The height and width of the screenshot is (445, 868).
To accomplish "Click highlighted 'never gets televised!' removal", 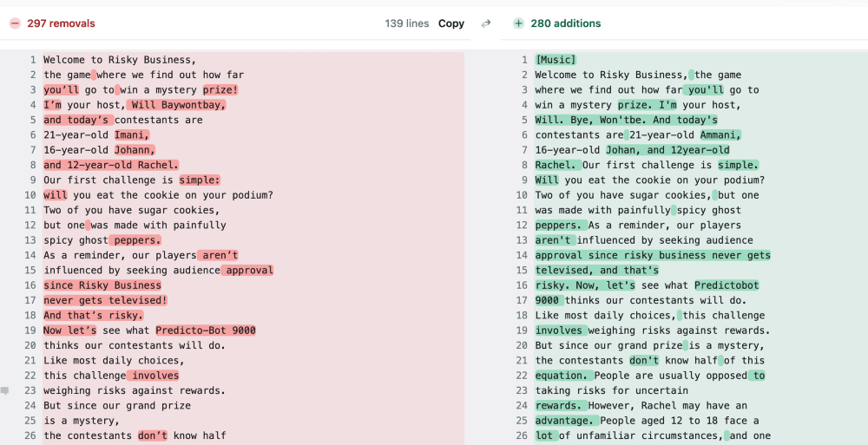I will pos(105,300).
